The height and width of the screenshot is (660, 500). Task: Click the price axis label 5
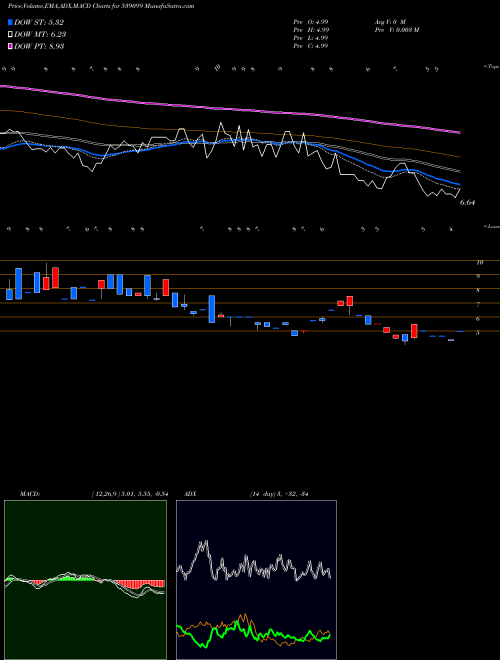(x=478, y=333)
